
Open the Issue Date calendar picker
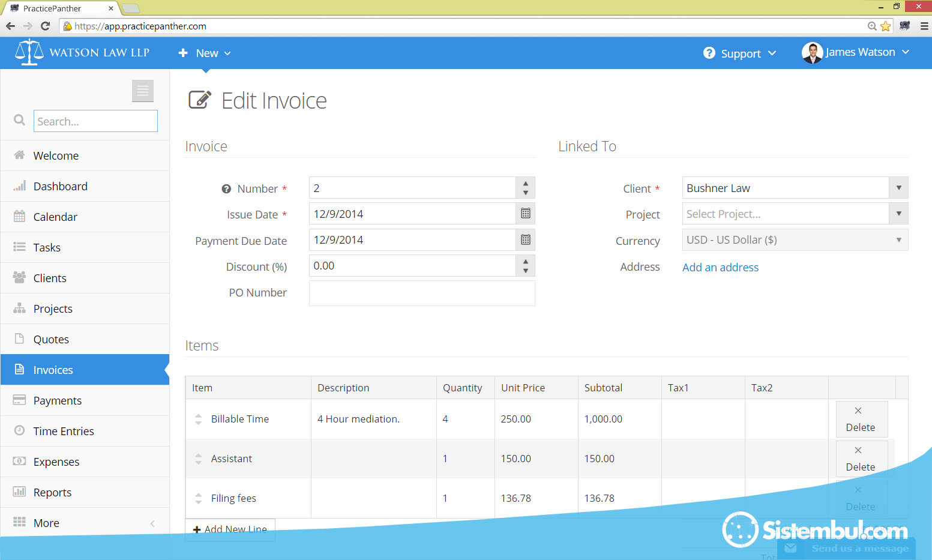click(x=525, y=214)
